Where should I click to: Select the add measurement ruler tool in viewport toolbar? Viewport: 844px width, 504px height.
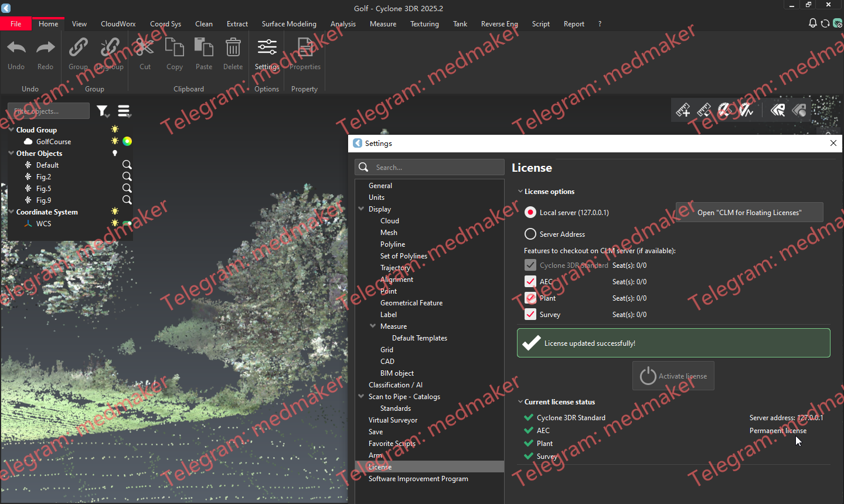pyautogui.click(x=683, y=110)
